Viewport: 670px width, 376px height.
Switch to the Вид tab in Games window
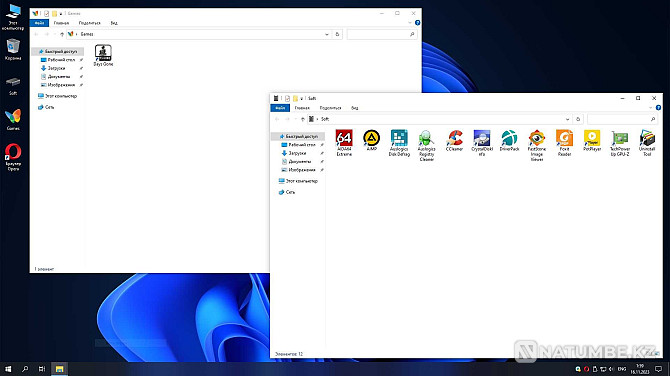(x=114, y=23)
